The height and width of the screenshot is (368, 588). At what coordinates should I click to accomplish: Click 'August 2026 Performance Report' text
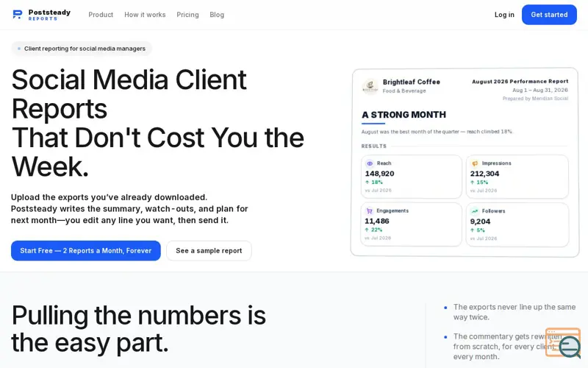(520, 81)
